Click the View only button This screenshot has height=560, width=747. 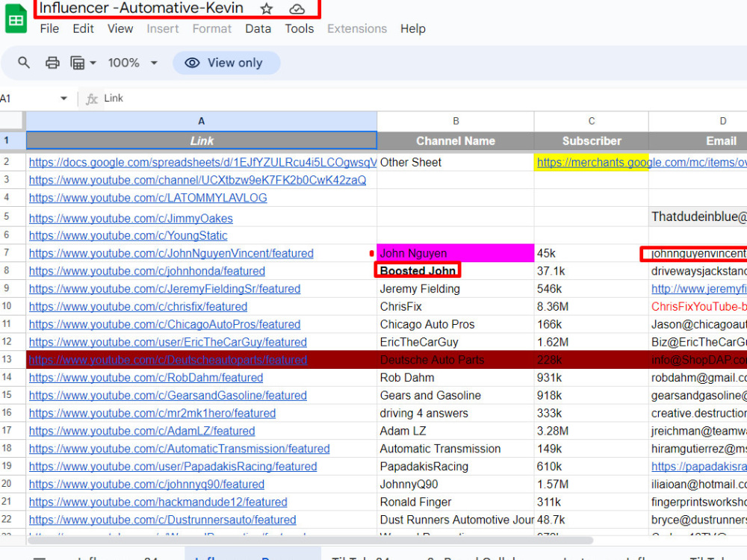226,63
